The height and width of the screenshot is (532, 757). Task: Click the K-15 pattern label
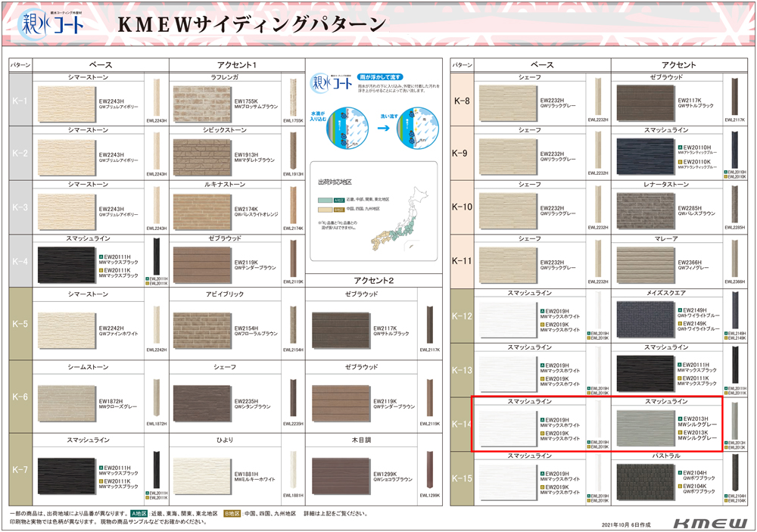click(x=462, y=478)
